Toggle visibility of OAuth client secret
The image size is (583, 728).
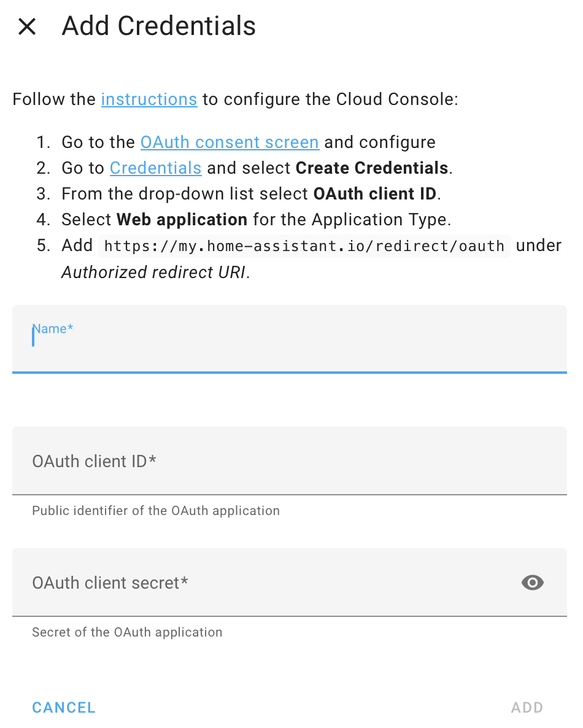(x=533, y=582)
